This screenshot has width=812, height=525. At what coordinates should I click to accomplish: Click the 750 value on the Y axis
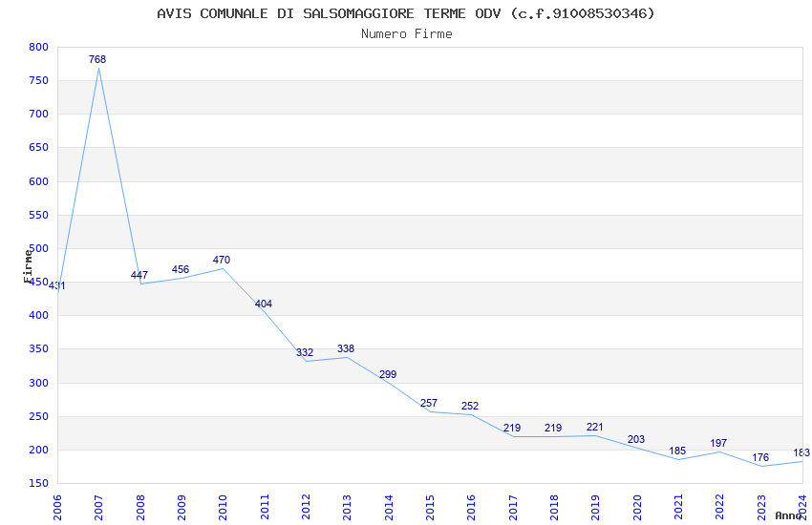(39, 81)
